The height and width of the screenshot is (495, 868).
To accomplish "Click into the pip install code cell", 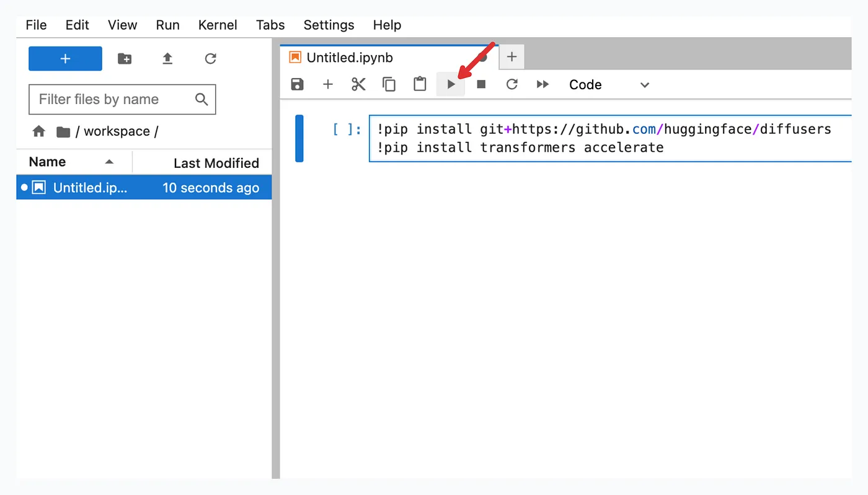I will 611,139.
